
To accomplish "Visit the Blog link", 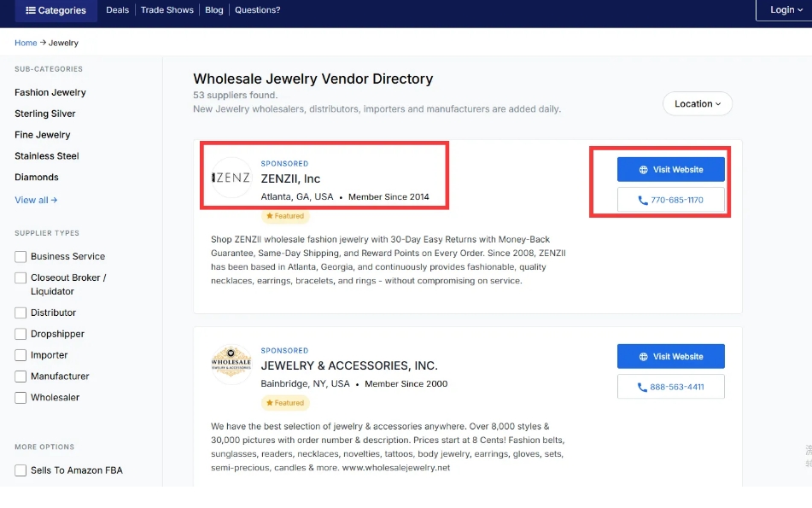I will coord(213,10).
